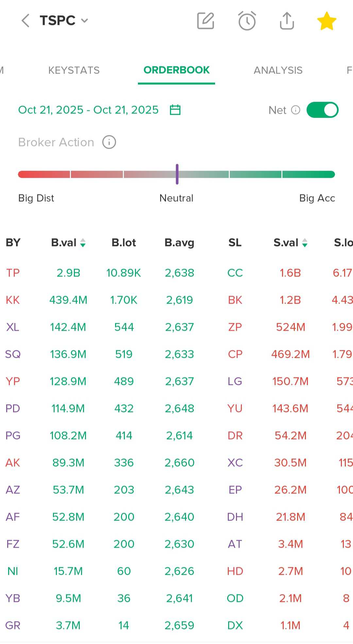
Task: Open the calendar date picker icon
Action: click(x=175, y=110)
